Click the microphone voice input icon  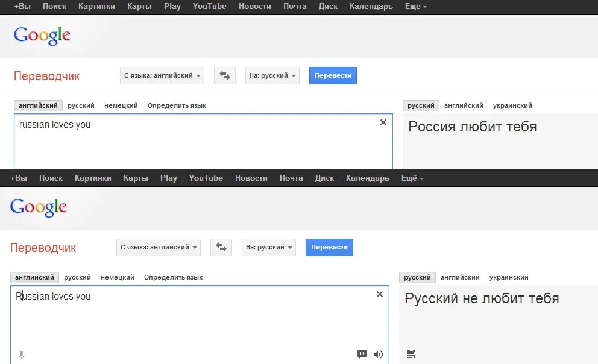click(21, 355)
